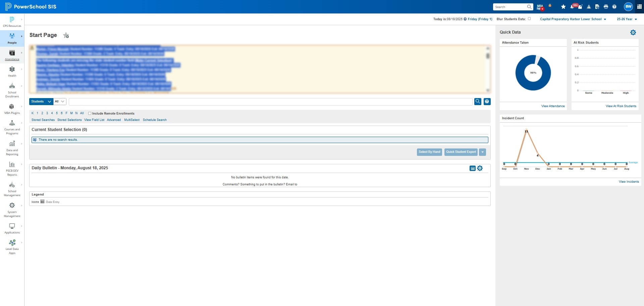Open the alerts warning triangle icon

[589, 7]
